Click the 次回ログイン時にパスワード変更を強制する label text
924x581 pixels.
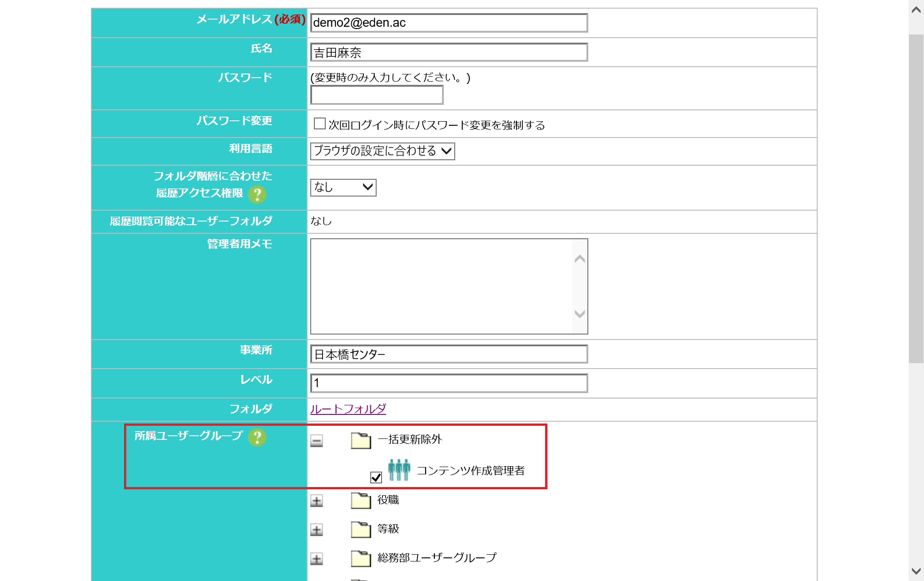(437, 125)
